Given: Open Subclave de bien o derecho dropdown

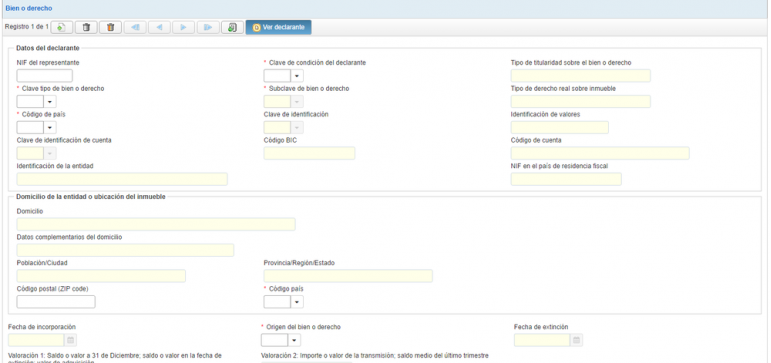Looking at the screenshot, I should (297, 102).
